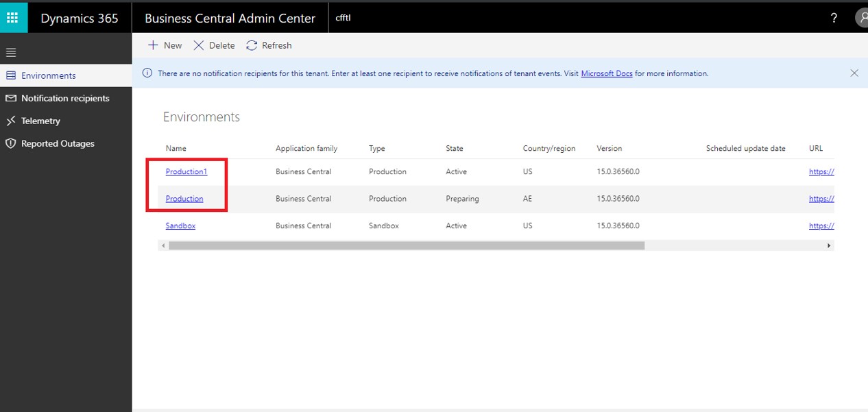Follow the Microsoft Docs link
The width and height of the screenshot is (868, 412).
click(607, 73)
